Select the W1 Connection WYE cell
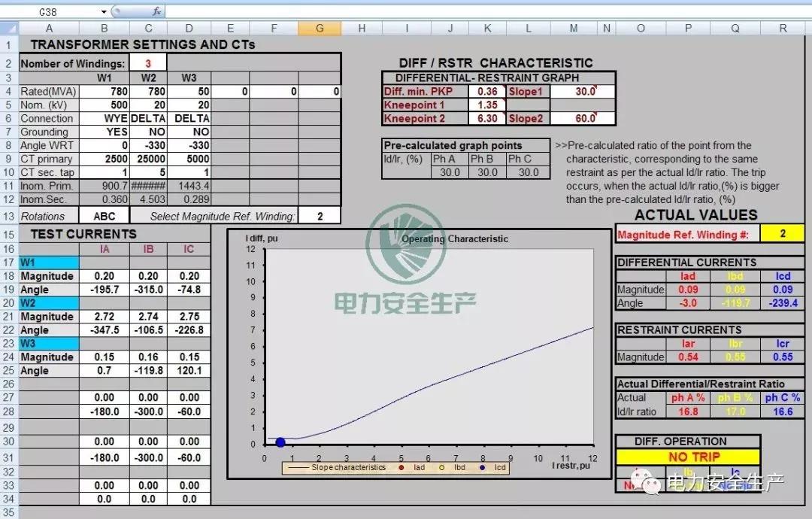 pyautogui.click(x=105, y=118)
